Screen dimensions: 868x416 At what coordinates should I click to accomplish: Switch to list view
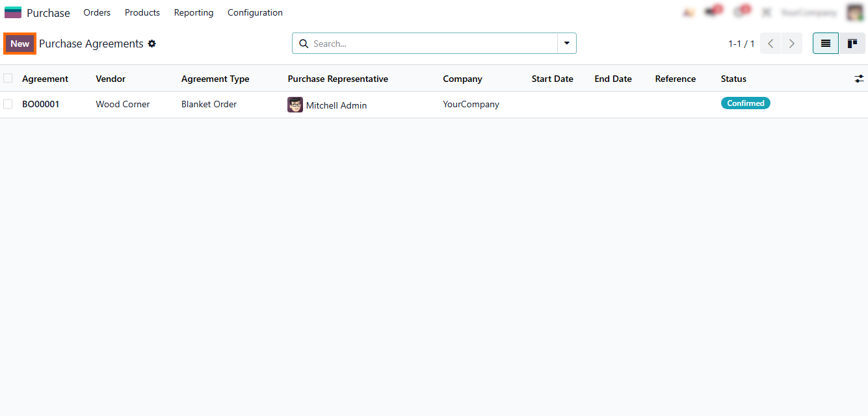click(825, 44)
